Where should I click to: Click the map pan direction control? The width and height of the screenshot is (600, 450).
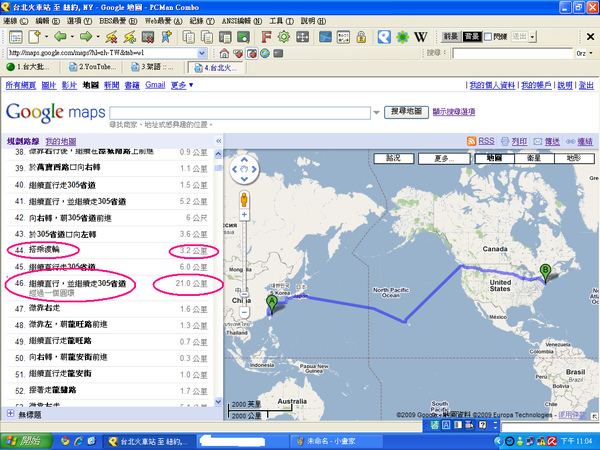[x=245, y=169]
